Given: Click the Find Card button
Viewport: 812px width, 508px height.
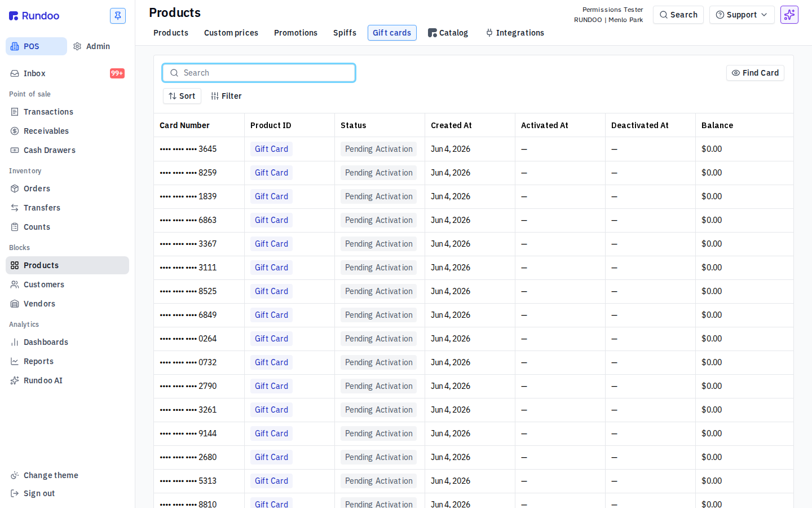Looking at the screenshot, I should 755,73.
